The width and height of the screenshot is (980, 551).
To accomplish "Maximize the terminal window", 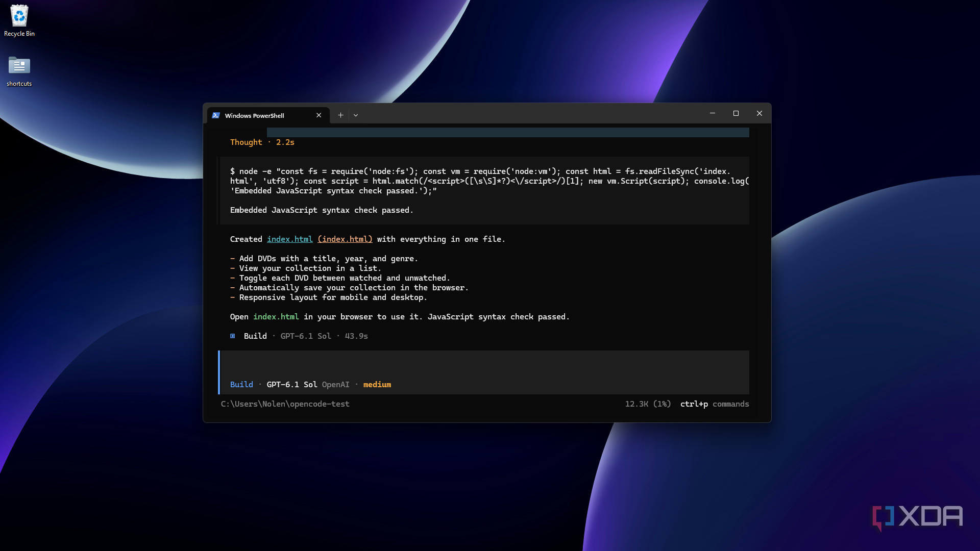I will coord(736,113).
